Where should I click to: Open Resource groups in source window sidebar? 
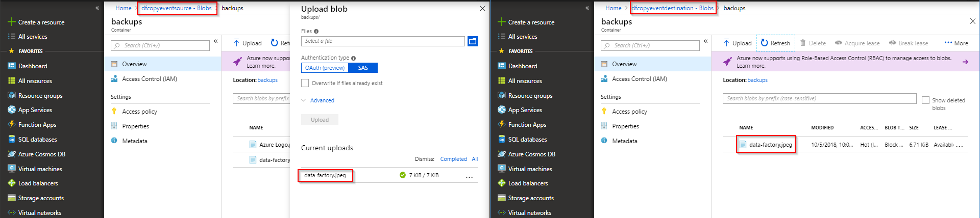click(x=35, y=96)
